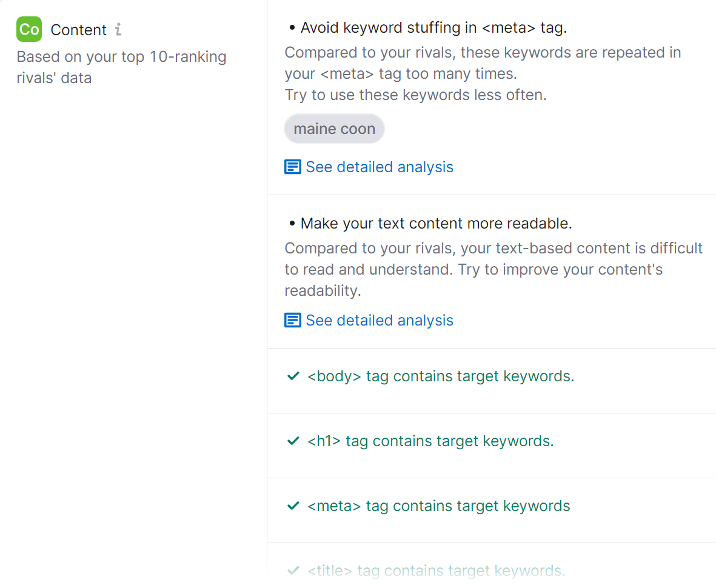This screenshot has width=716, height=588.
Task: Select the maine coon keyword chip
Action: click(334, 129)
